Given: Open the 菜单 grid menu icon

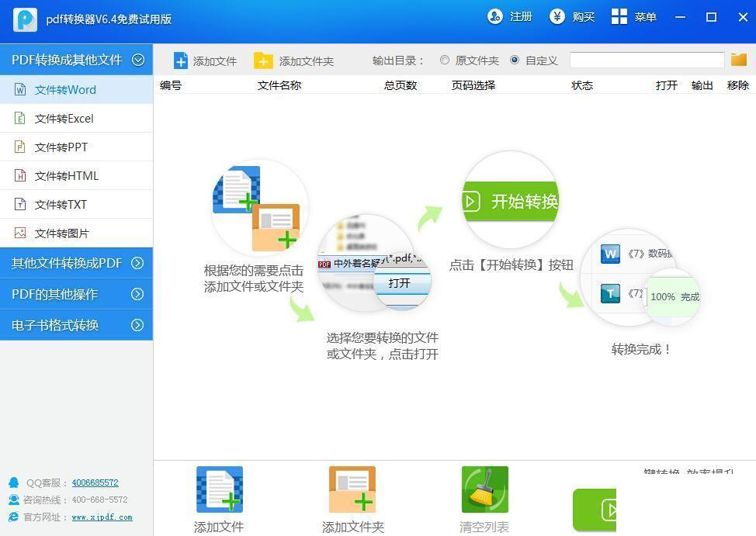Looking at the screenshot, I should [619, 17].
